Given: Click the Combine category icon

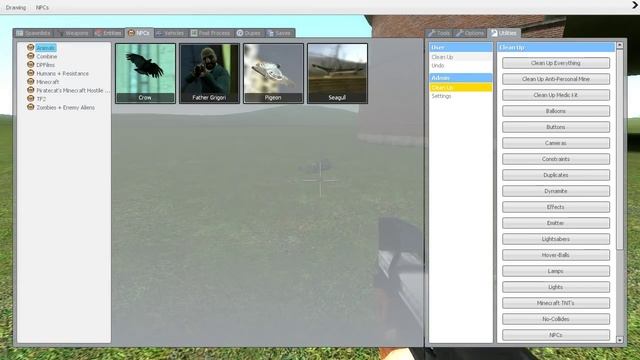Looking at the screenshot, I should (30, 56).
